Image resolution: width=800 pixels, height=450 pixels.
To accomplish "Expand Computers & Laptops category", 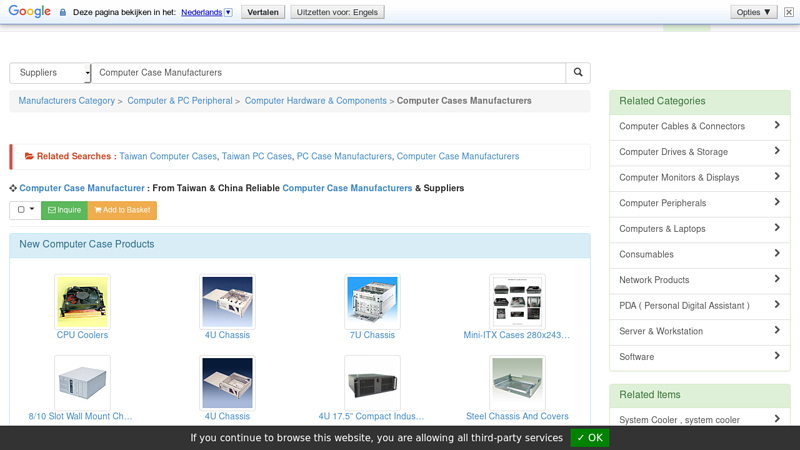I will pos(699,229).
